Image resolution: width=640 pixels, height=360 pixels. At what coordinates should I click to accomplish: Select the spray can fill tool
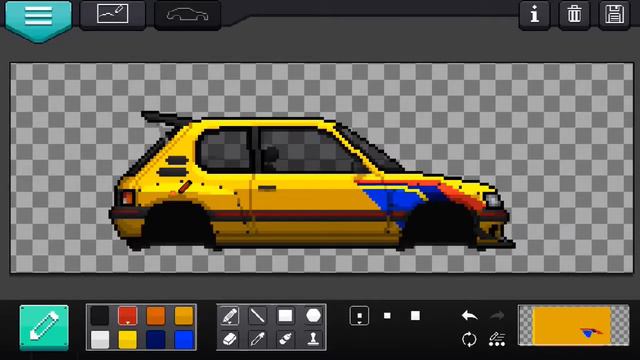click(285, 339)
